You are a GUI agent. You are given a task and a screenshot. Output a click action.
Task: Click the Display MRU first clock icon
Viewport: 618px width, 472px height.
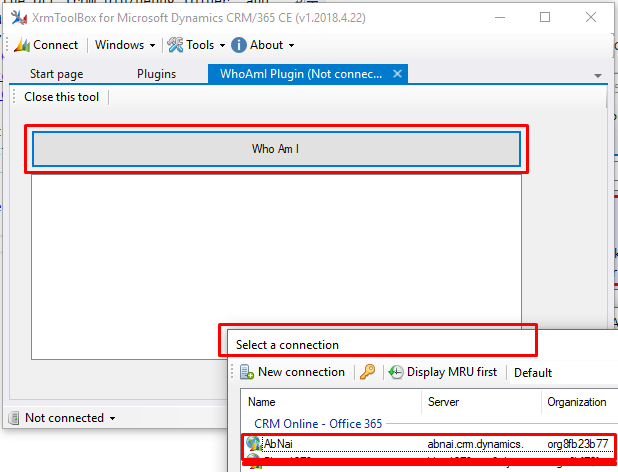(396, 372)
